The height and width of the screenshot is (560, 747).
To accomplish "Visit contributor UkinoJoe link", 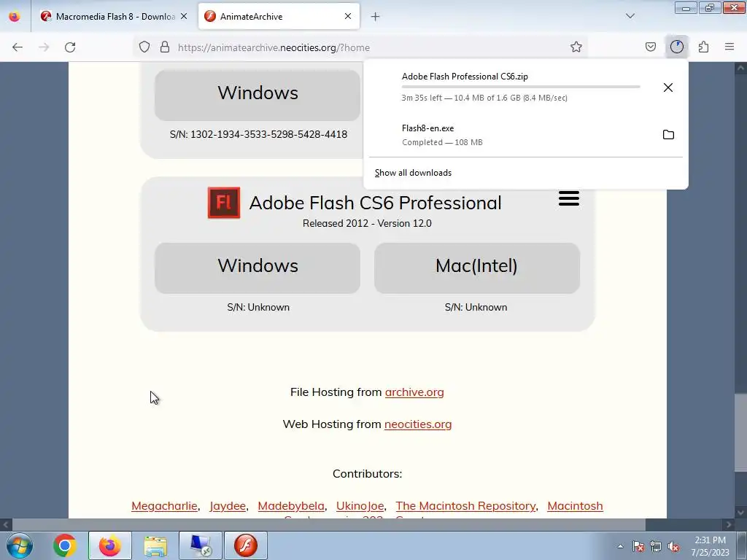I will pyautogui.click(x=360, y=506).
